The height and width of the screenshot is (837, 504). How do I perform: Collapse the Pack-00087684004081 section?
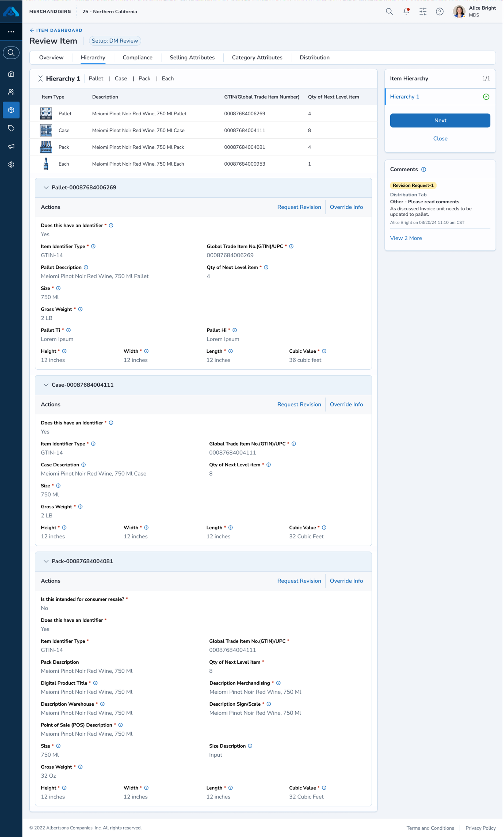tap(46, 561)
